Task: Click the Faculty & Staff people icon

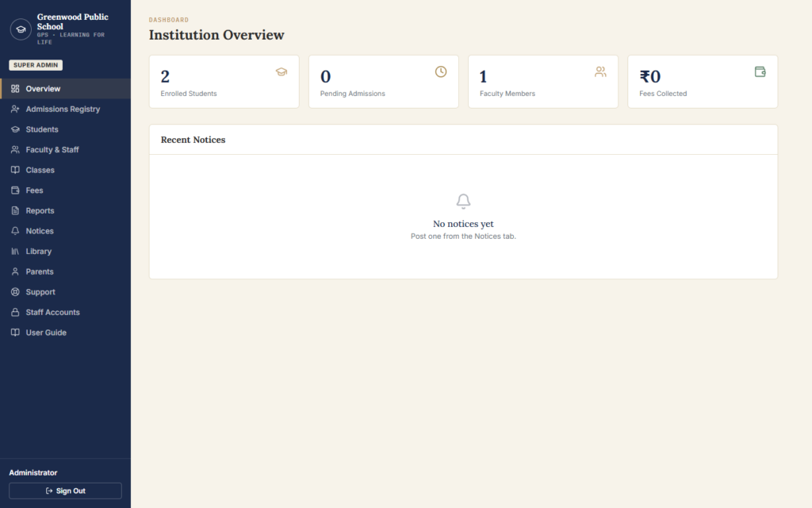Action: (15, 149)
